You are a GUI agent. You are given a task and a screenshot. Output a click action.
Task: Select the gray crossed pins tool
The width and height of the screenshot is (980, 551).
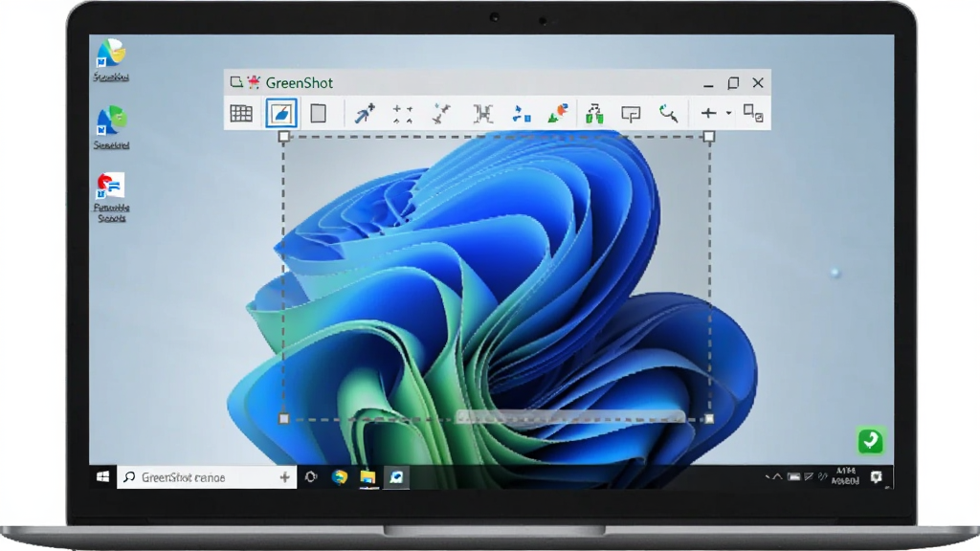click(x=441, y=114)
